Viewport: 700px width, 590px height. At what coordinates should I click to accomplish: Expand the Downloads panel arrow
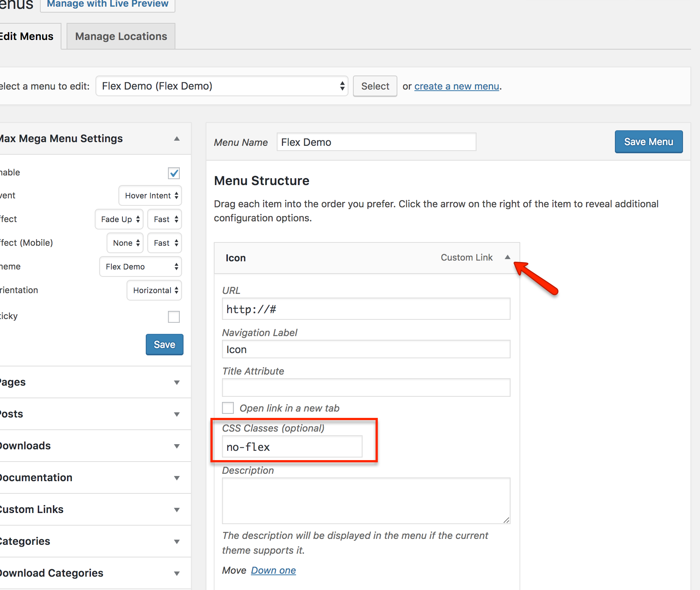pos(176,446)
